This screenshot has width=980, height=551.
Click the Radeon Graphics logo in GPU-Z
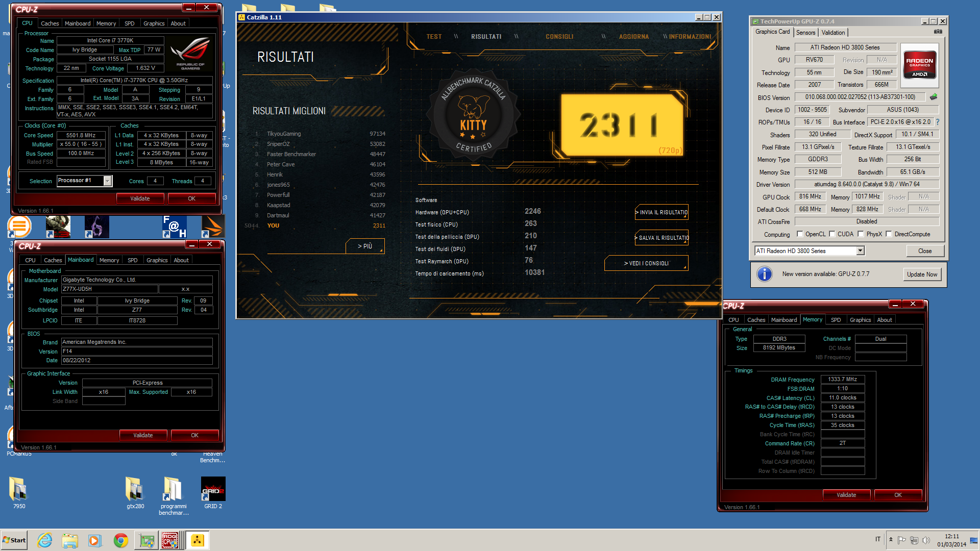919,65
